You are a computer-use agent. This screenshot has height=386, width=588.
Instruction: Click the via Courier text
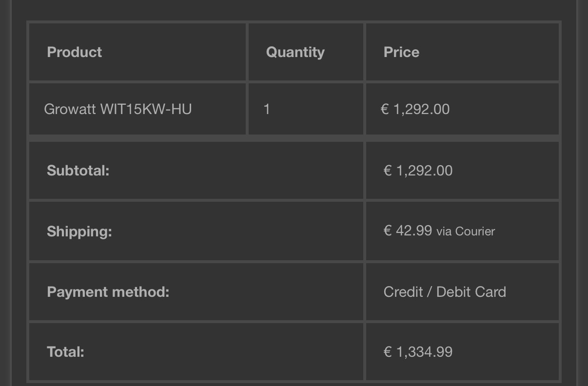coord(466,232)
